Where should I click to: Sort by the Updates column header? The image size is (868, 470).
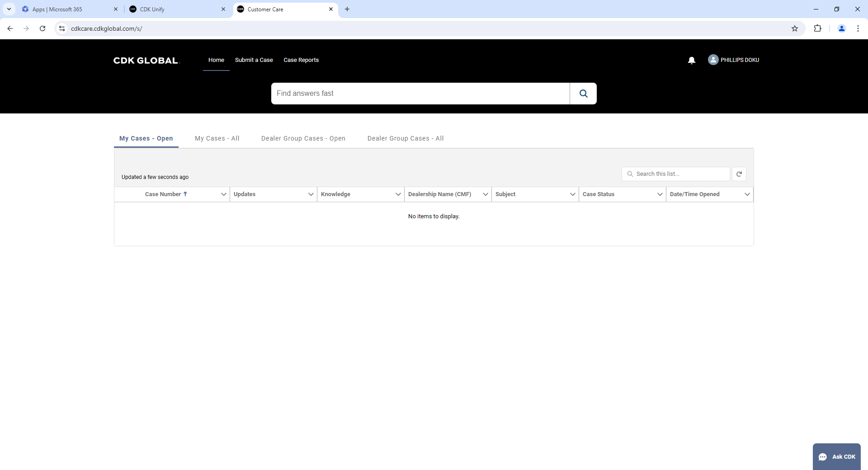[x=245, y=194]
